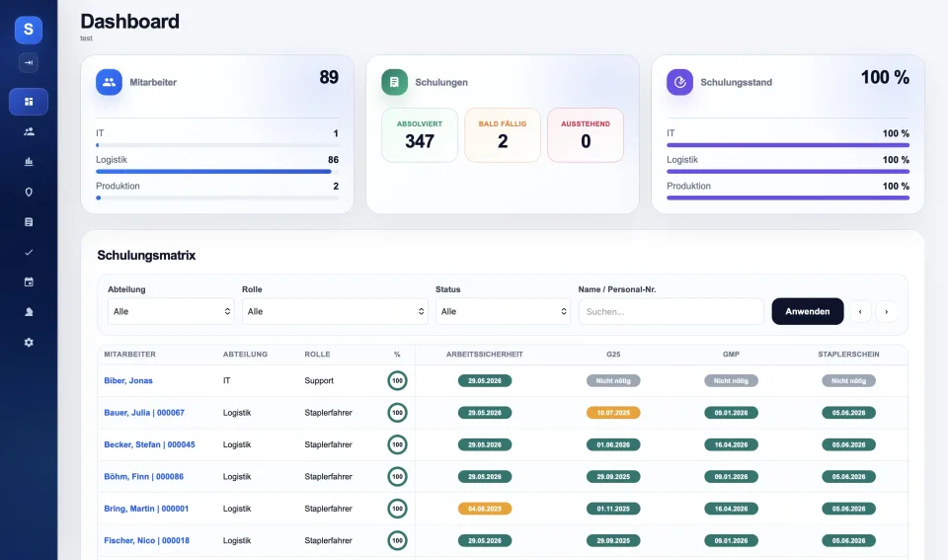Open the Abteilung dropdown
Screen dimensions: 948x560
pos(171,311)
